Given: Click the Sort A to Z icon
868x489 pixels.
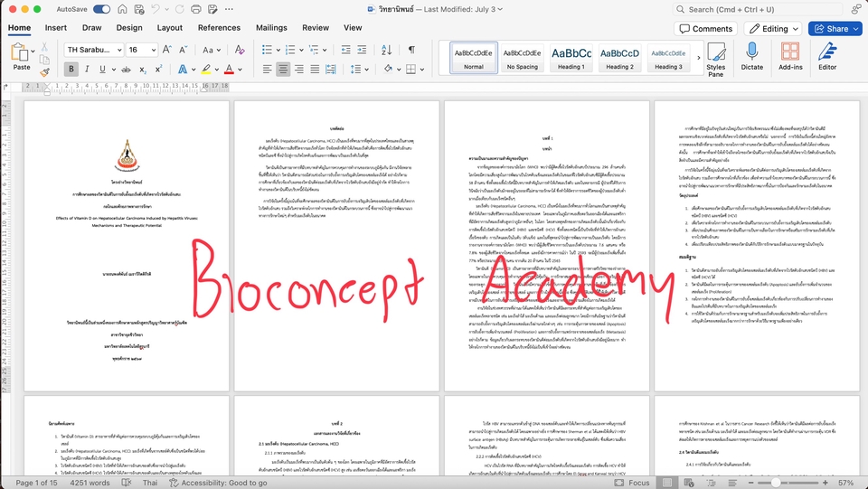Looking at the screenshot, I should pyautogui.click(x=387, y=50).
